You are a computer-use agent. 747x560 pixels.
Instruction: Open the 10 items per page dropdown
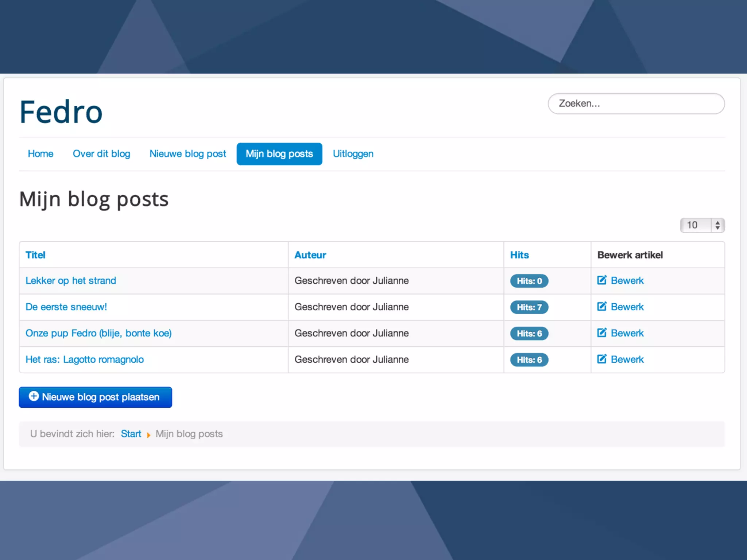(x=702, y=225)
